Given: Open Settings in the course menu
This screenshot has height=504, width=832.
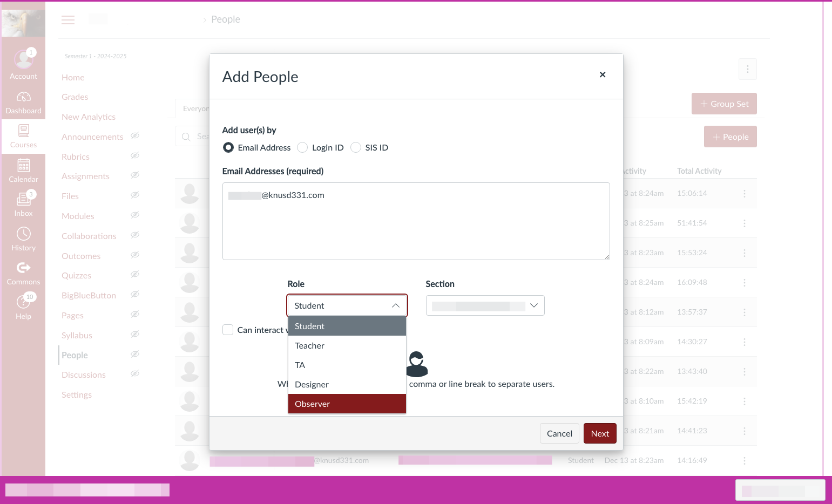Looking at the screenshot, I should click(77, 394).
